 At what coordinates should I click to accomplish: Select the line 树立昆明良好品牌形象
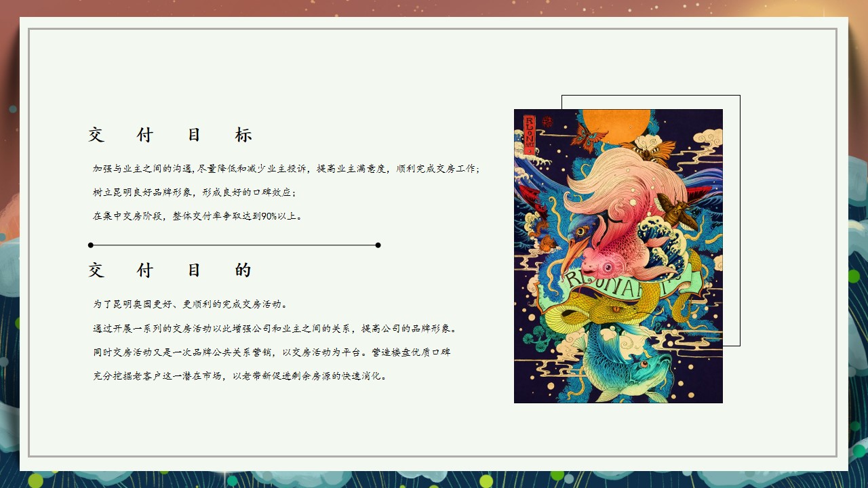195,192
